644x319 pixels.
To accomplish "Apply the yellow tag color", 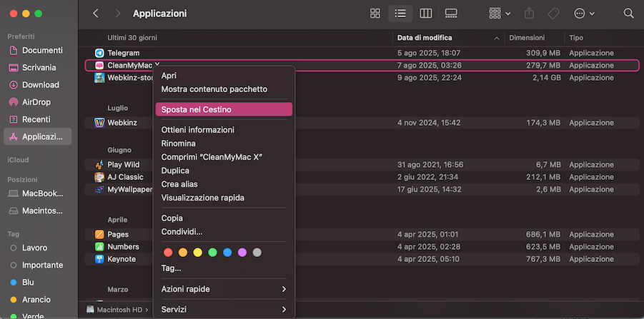I will [197, 252].
